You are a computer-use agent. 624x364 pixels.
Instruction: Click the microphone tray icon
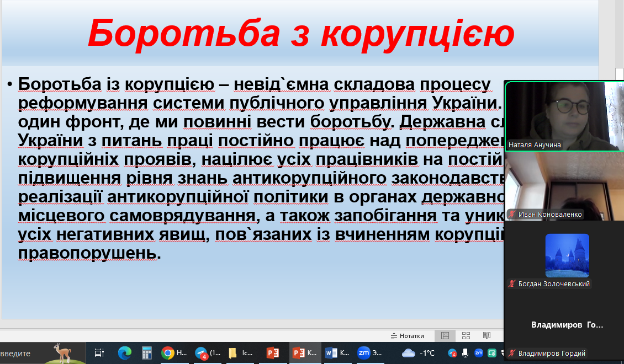click(x=465, y=353)
